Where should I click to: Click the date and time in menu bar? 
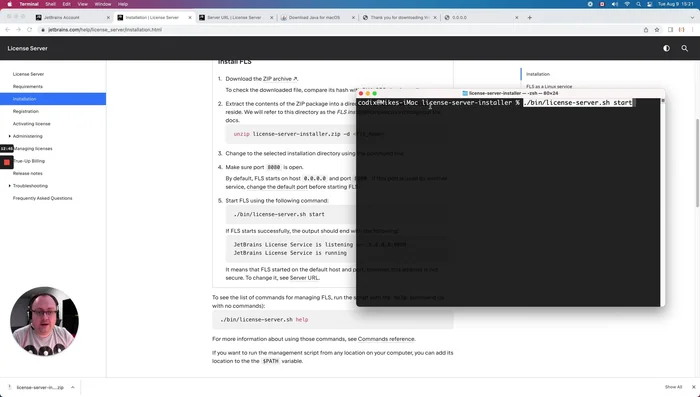pos(676,4)
